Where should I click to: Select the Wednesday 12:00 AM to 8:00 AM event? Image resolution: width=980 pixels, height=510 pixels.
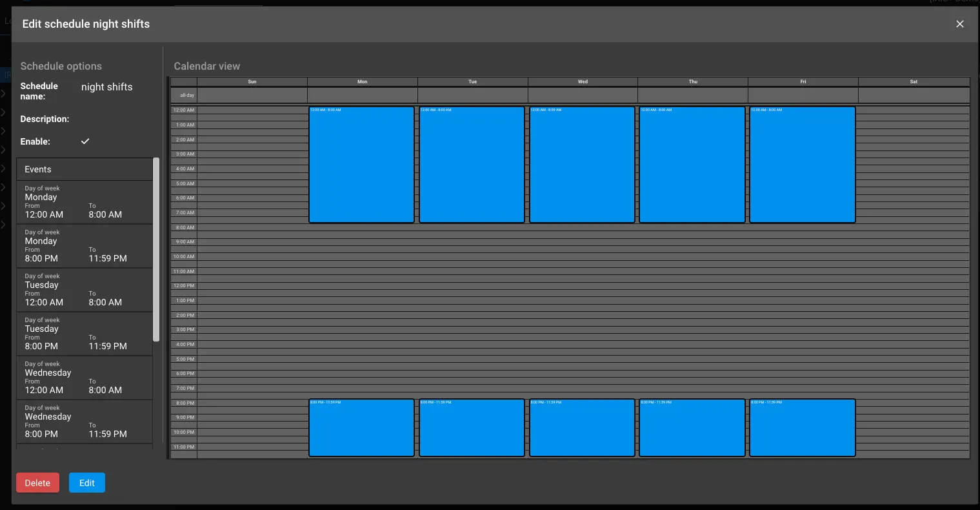coord(85,378)
